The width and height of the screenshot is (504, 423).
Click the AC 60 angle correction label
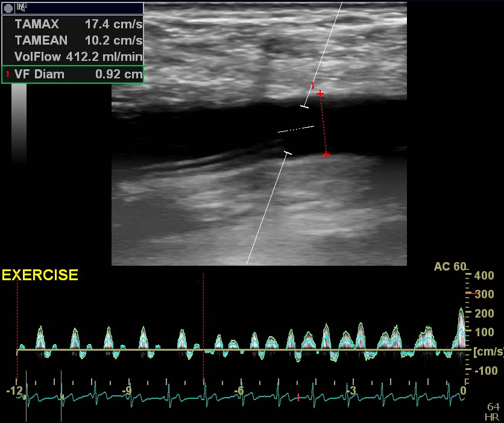tap(450, 266)
